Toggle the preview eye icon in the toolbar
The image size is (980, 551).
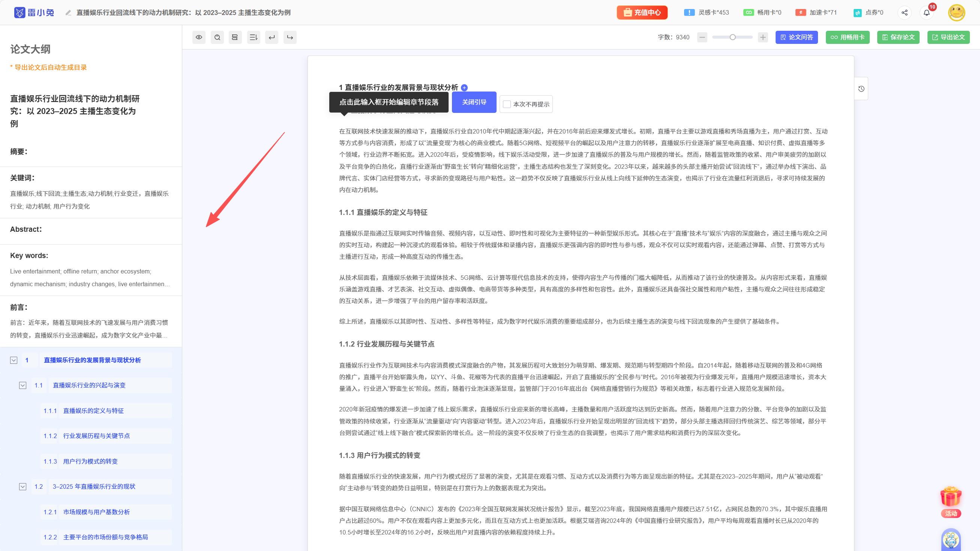[198, 37]
